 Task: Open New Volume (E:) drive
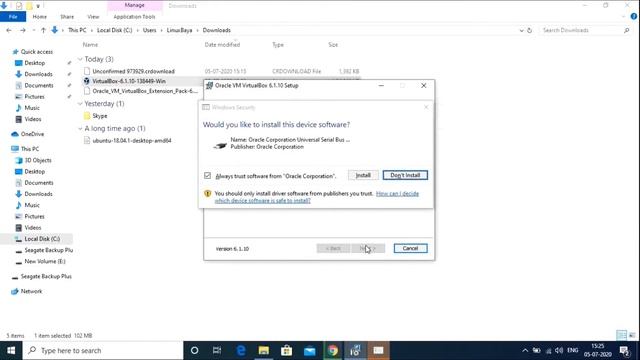pos(45,261)
